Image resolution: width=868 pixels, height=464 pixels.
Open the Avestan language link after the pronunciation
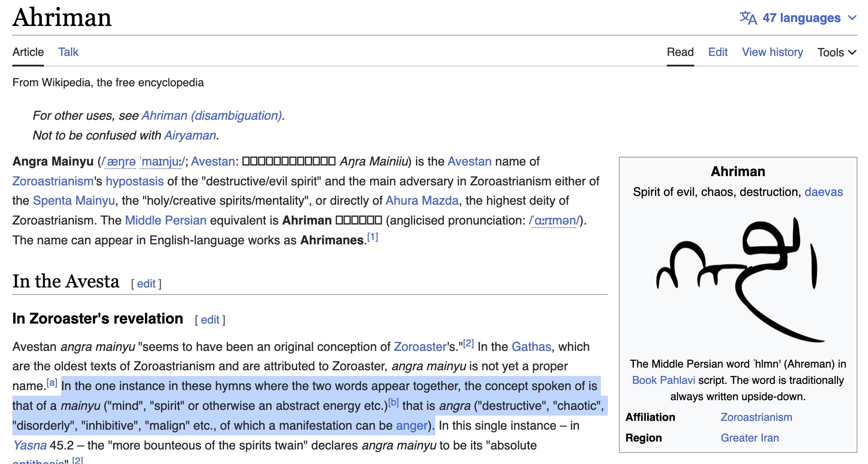[213, 162]
